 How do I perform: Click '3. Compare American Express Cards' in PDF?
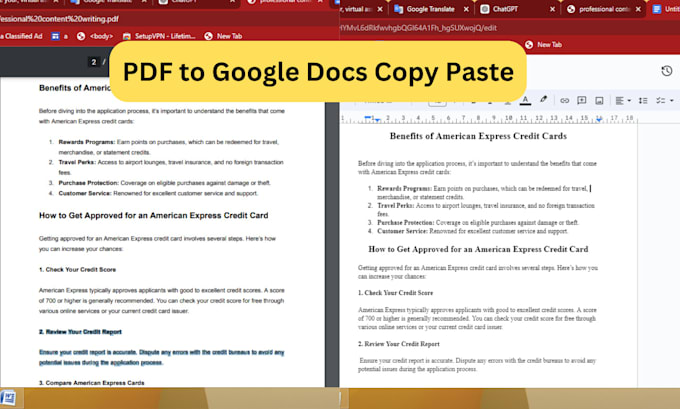pos(92,383)
